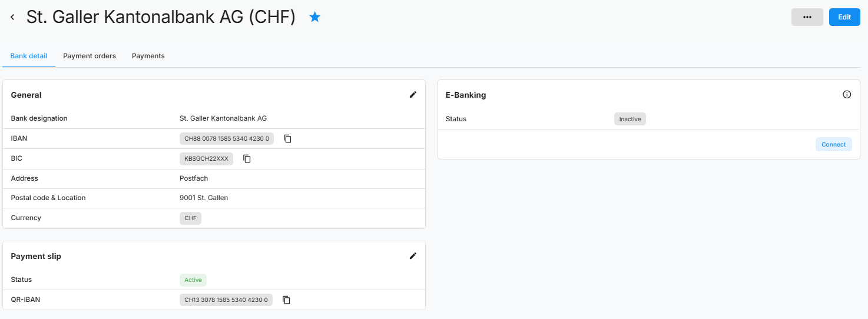Click the IBAN number chip
The height and width of the screenshot is (319, 868).
coord(226,139)
